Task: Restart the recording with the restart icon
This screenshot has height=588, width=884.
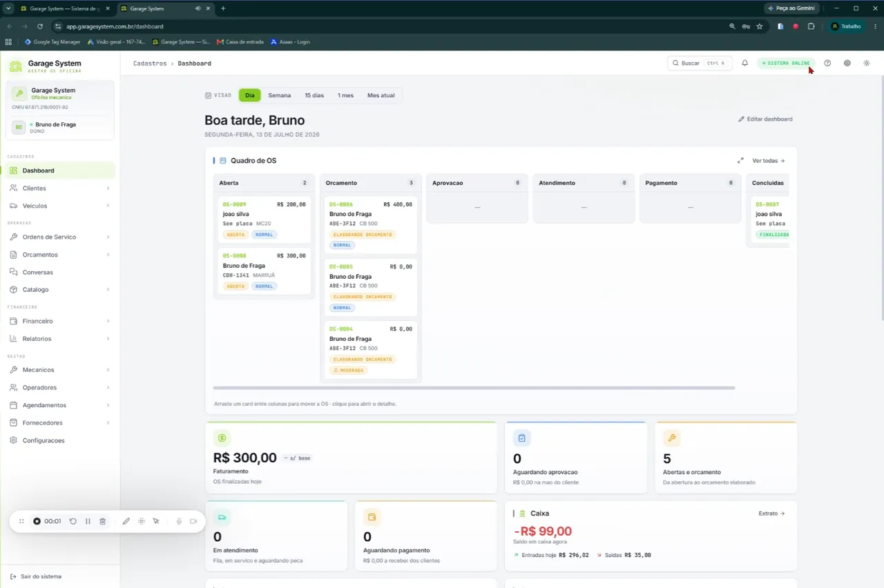Action: pos(73,521)
